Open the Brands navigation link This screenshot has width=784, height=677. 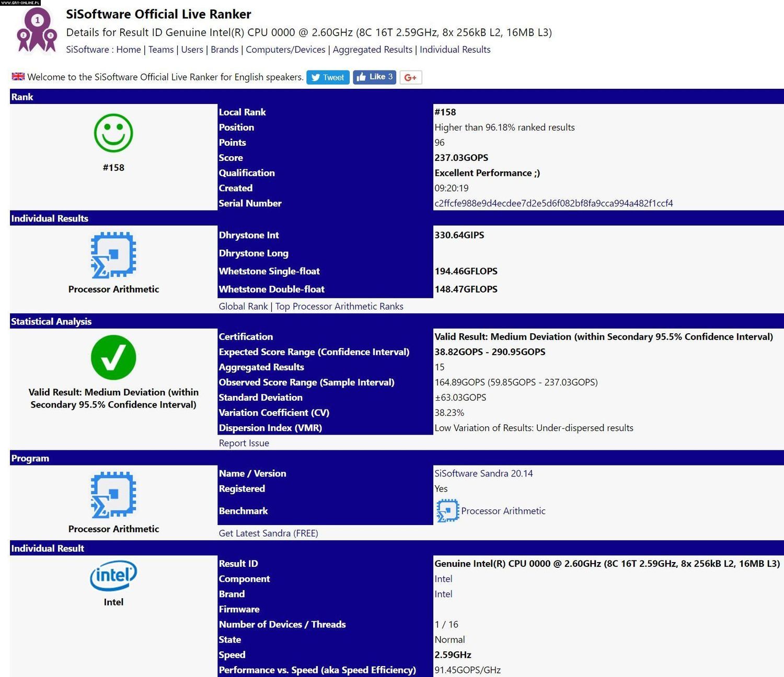[x=224, y=50]
